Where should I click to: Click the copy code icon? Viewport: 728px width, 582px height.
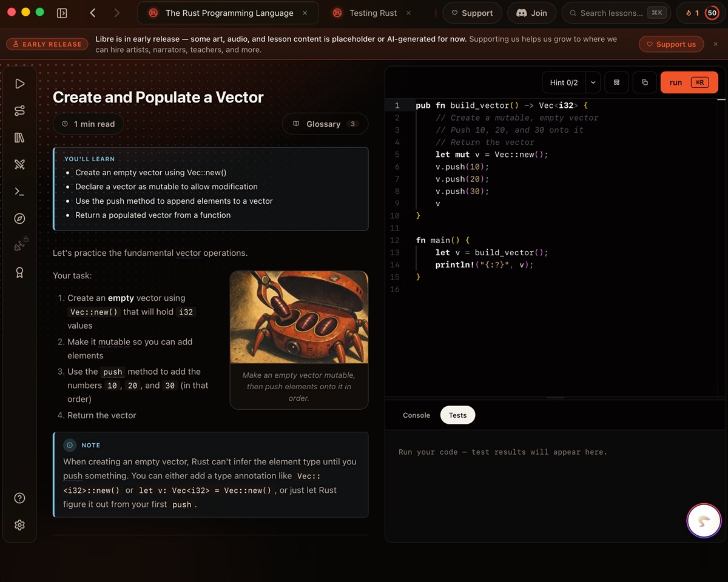click(x=644, y=82)
